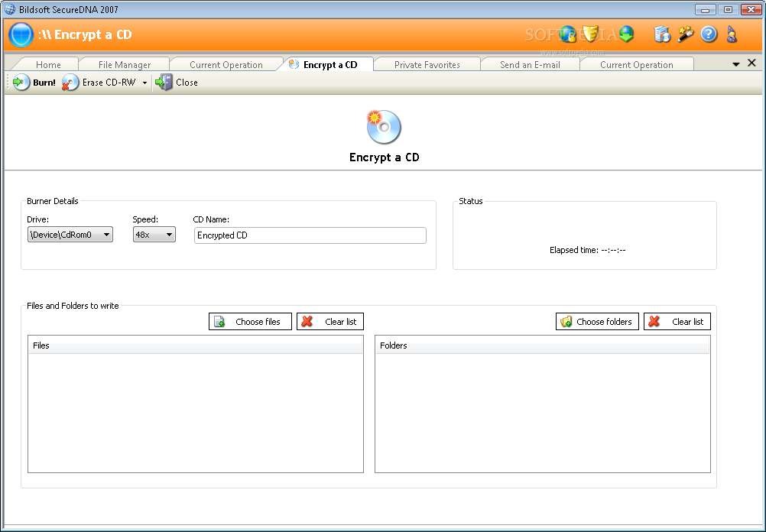Click the golden shield icon
Screen dimensions: 766x532
(590, 34)
